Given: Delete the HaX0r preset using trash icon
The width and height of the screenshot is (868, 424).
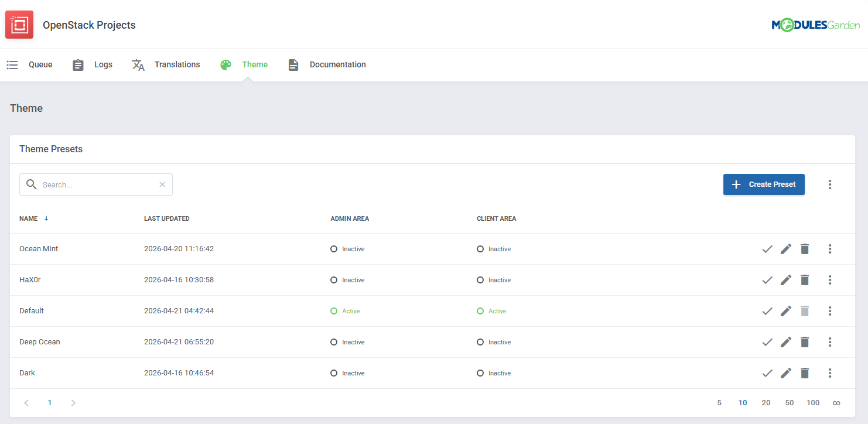Looking at the screenshot, I should coord(805,280).
